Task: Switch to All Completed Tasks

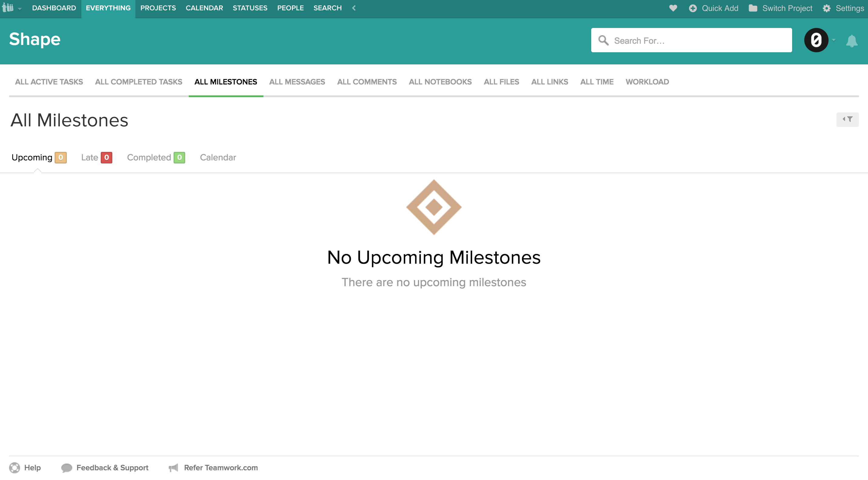Action: pos(138,82)
